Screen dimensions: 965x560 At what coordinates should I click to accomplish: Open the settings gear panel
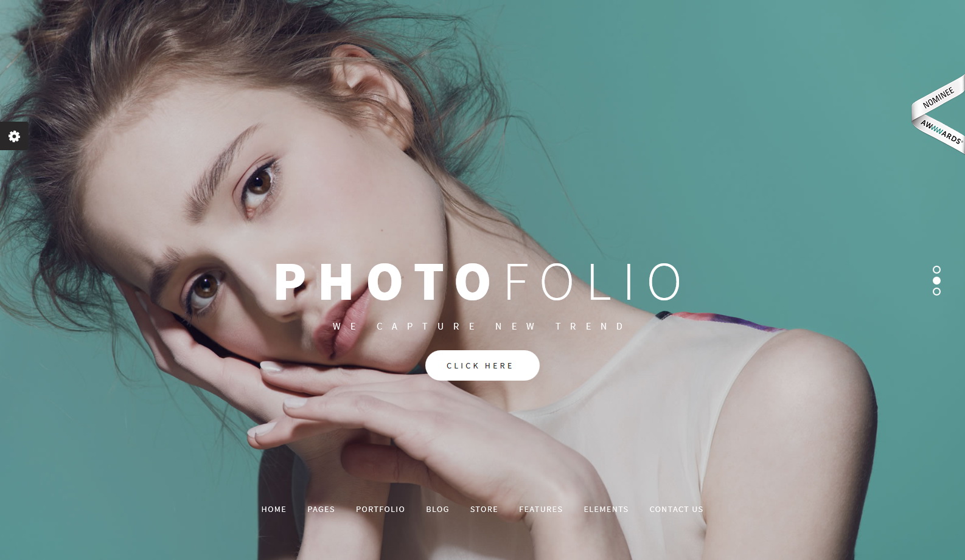[14, 136]
